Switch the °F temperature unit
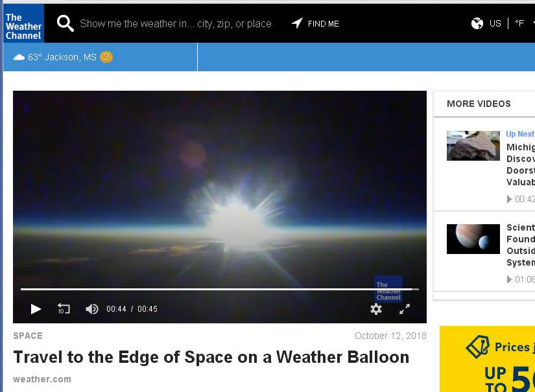 click(x=519, y=23)
